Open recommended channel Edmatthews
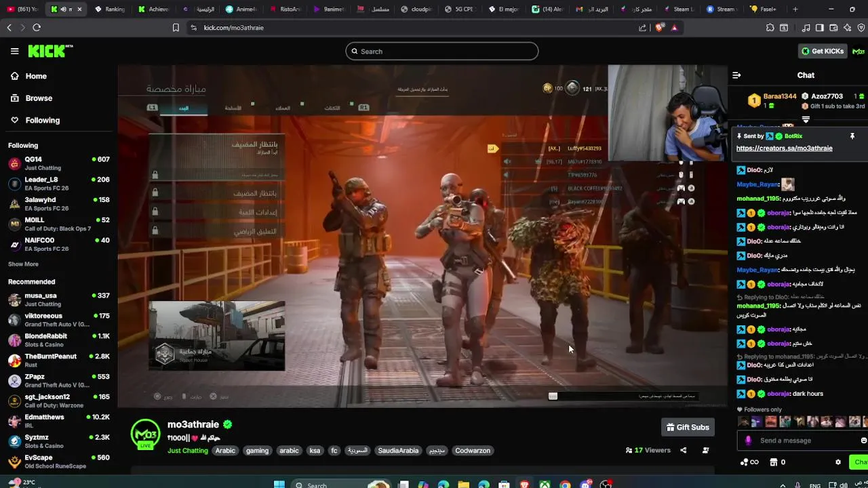Screen dimensions: 868x488 coord(58,421)
